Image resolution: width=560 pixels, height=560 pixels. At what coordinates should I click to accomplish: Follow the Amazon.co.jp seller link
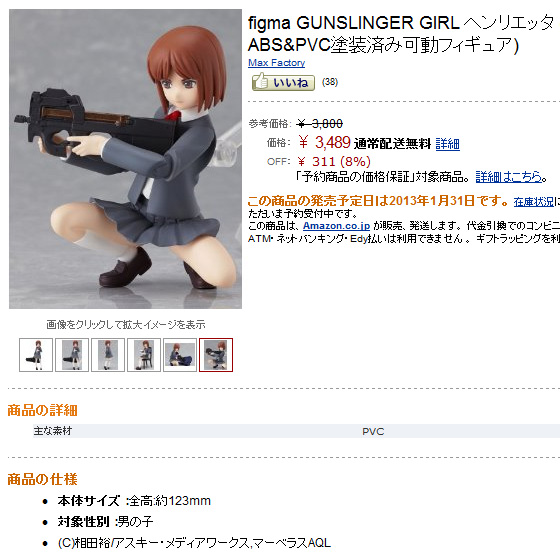click(336, 226)
